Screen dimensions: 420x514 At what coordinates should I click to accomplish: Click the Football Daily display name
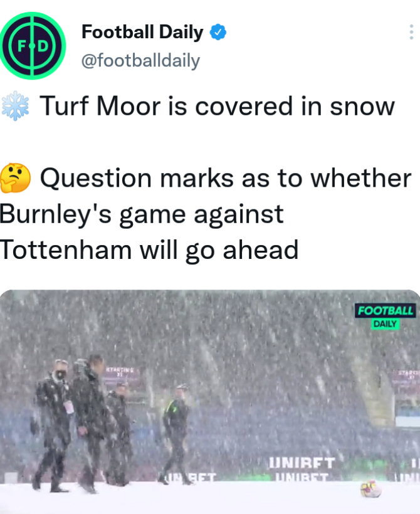(142, 32)
